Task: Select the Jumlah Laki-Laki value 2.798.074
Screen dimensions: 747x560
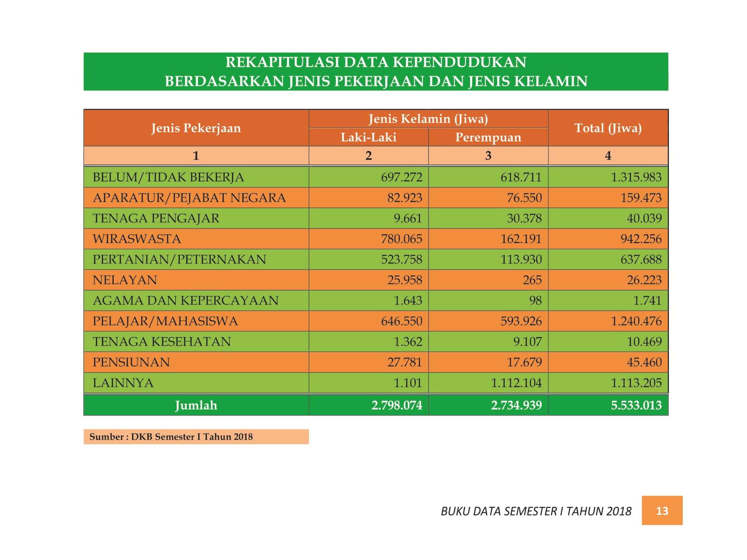Action: tap(397, 405)
